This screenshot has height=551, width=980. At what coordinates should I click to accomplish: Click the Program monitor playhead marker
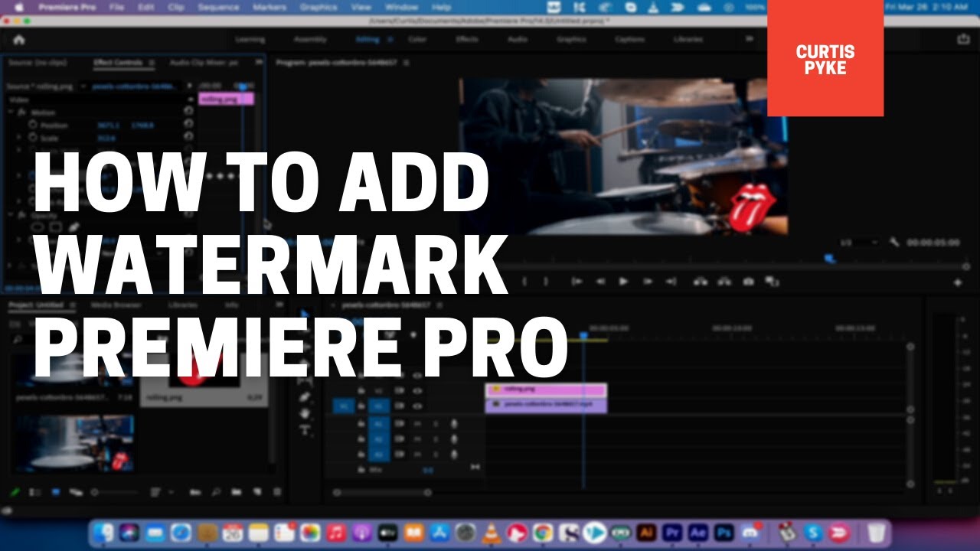coord(829,259)
